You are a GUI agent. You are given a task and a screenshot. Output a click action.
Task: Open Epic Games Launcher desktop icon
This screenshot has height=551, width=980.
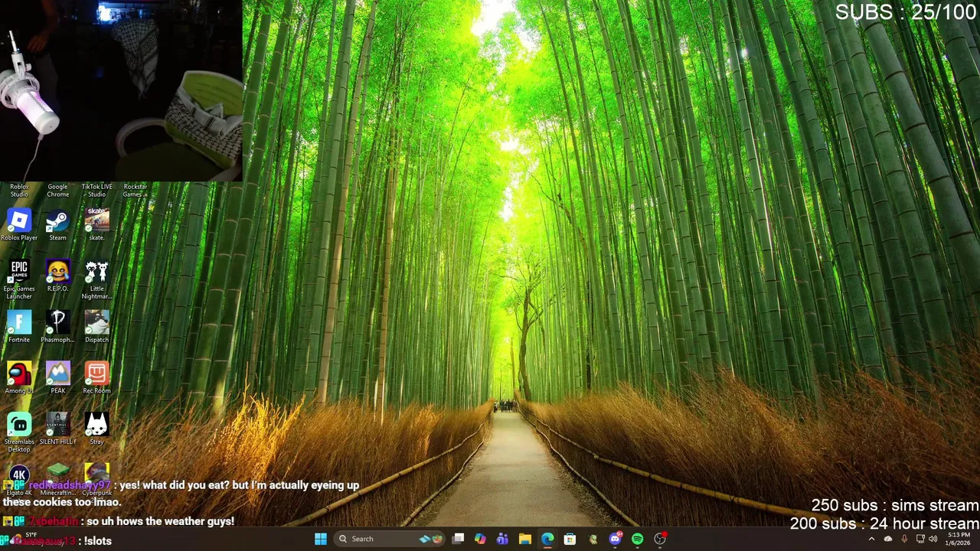point(19,279)
